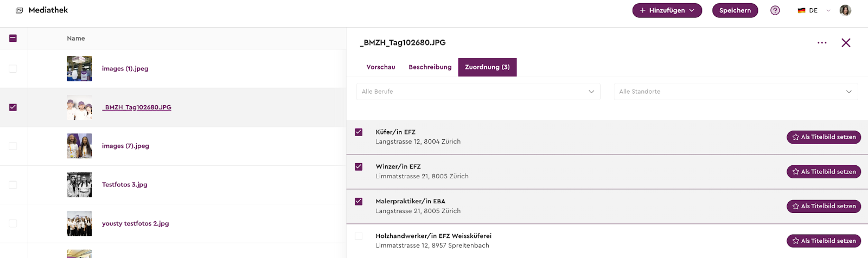Click thumbnail of Testfotos 3.jpg
Viewport: 868px width, 258px height.
pos(79,185)
